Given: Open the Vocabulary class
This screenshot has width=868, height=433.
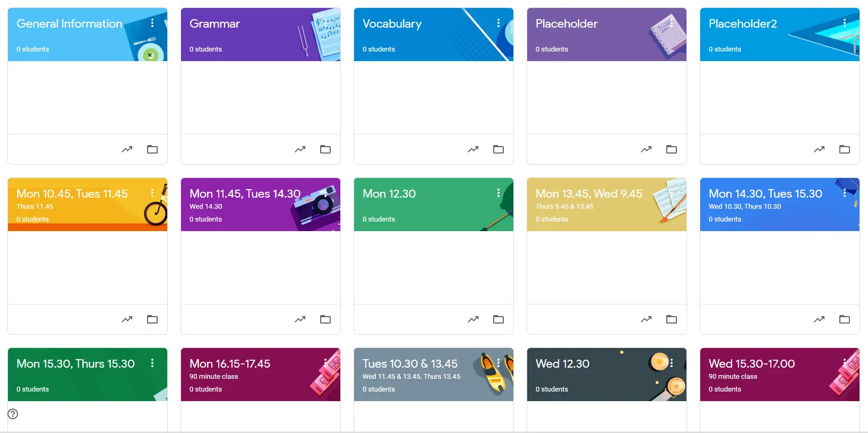Looking at the screenshot, I should point(392,23).
